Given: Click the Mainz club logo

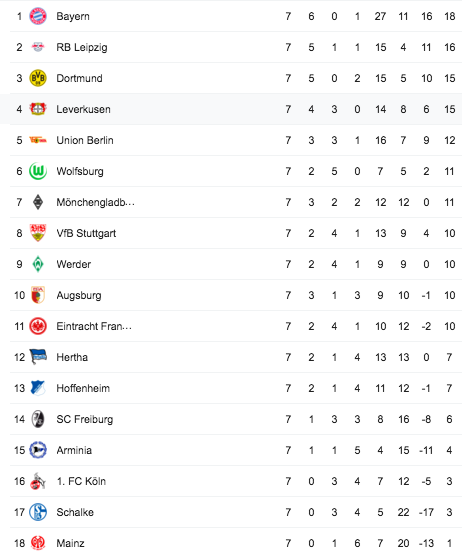Looking at the screenshot, I should coord(38,543).
